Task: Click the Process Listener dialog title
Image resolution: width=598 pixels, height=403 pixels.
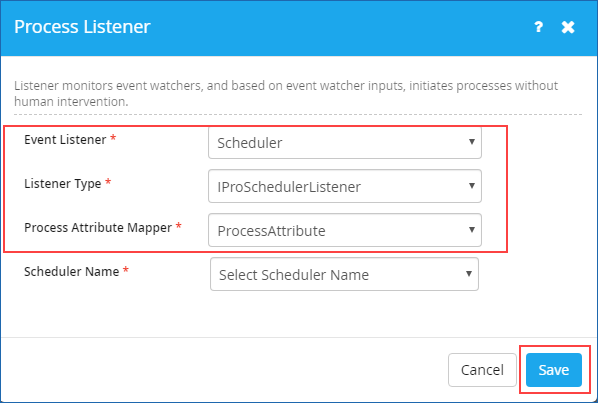Action: point(82,27)
